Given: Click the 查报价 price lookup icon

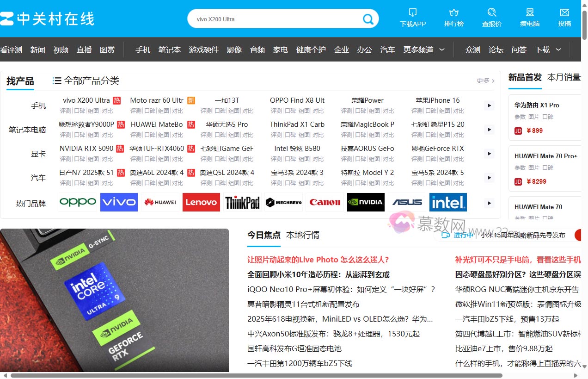Looking at the screenshot, I should click(x=492, y=12).
